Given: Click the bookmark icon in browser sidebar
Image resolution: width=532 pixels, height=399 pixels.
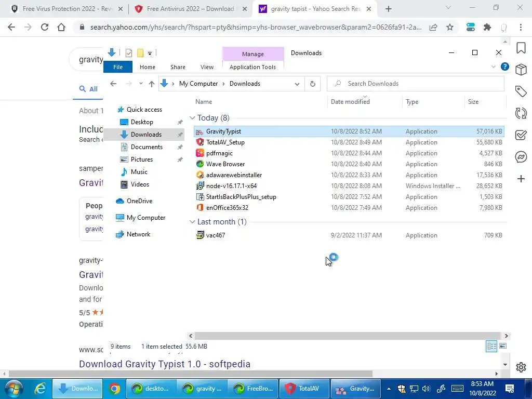Looking at the screenshot, I should 521,48.
